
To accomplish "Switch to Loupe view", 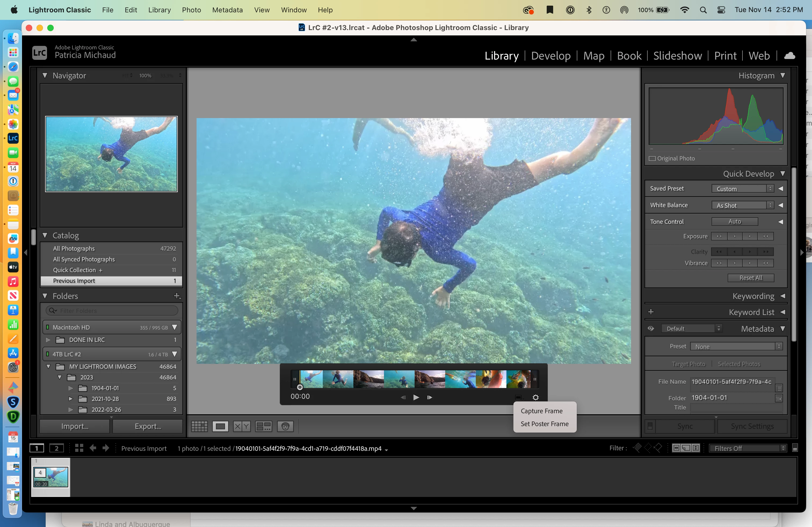I will [220, 426].
